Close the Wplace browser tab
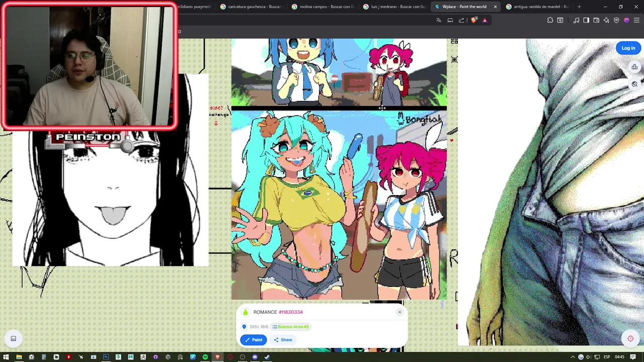 coord(495,7)
